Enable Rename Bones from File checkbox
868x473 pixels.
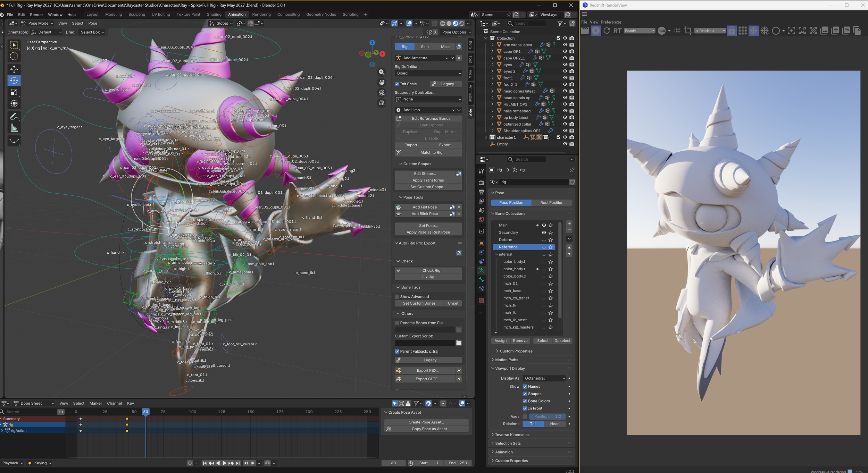[397, 323]
